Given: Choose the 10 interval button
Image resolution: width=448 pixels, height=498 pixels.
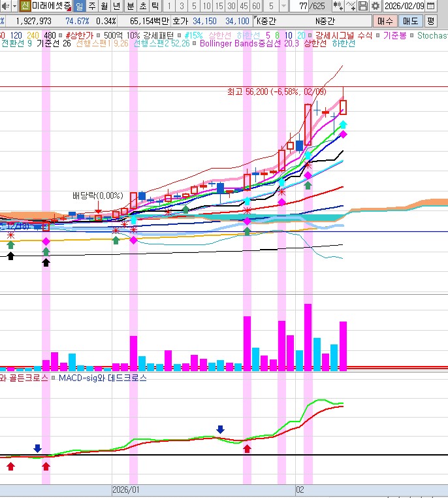Looking at the screenshot, I should tap(206, 6).
